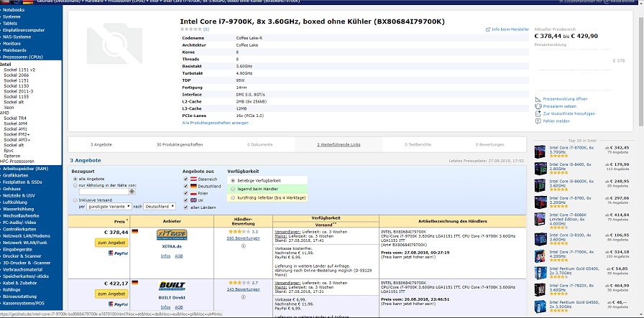Sort offers by the Preis column header

119,222
